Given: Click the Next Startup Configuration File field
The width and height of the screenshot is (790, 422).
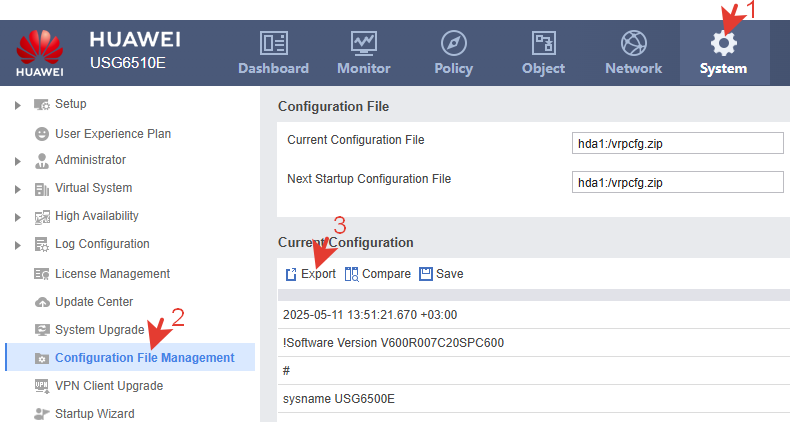Looking at the screenshot, I should click(678, 182).
